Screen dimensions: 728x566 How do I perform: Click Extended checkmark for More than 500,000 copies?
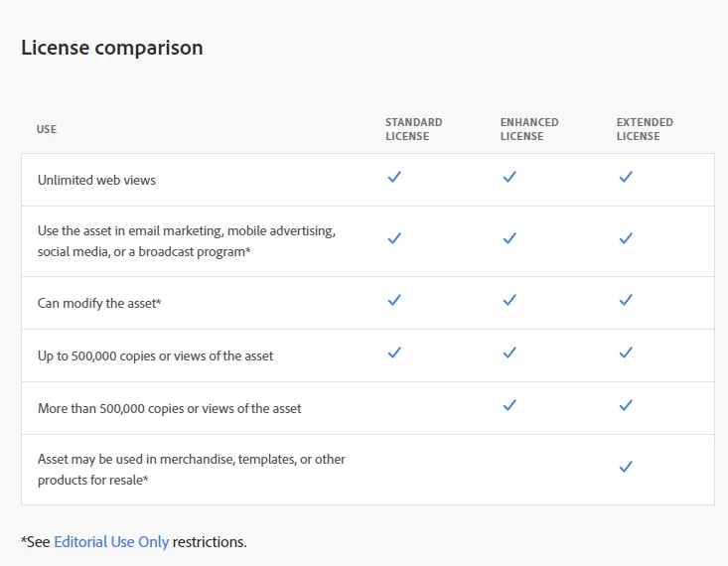[x=626, y=405]
